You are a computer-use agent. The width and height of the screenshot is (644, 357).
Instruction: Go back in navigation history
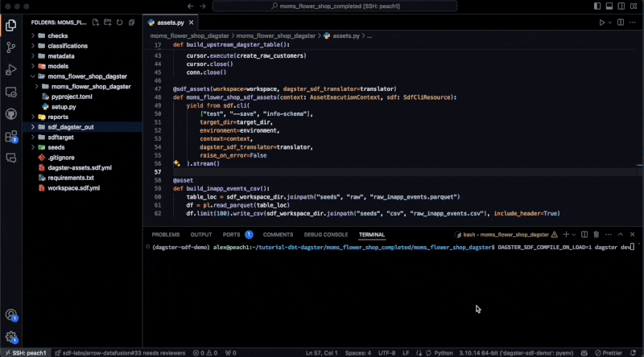click(x=190, y=6)
